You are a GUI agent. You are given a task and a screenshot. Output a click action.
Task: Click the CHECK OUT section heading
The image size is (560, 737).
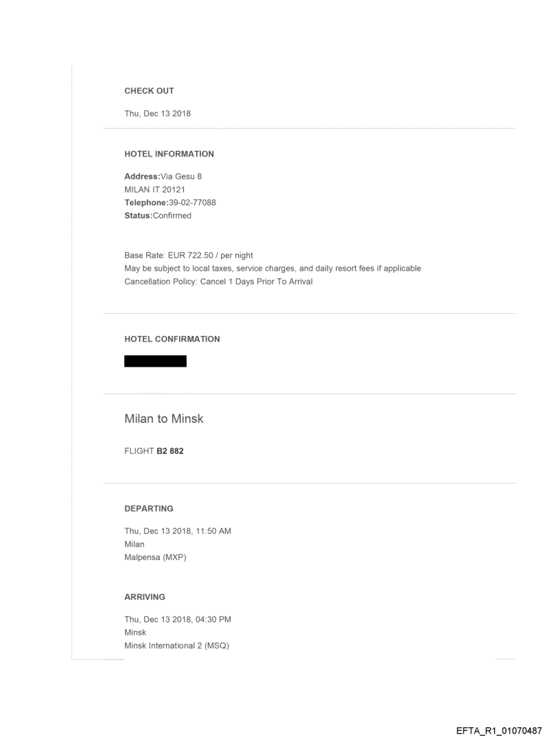pos(149,91)
